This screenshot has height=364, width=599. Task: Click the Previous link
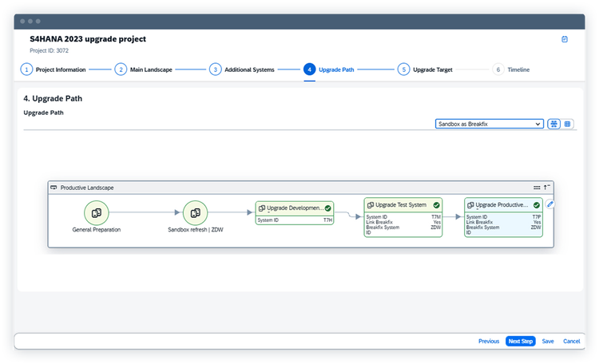tap(489, 341)
